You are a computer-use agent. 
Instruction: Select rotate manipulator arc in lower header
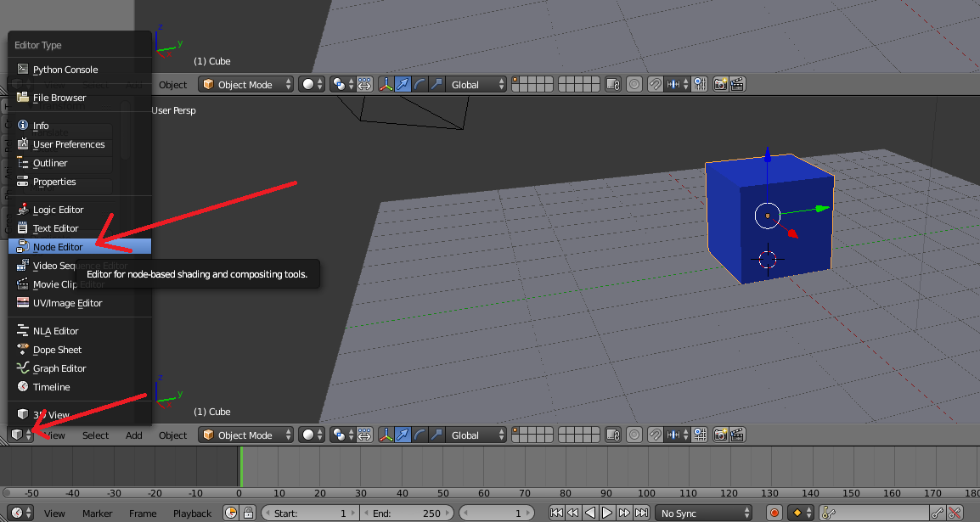click(420, 435)
